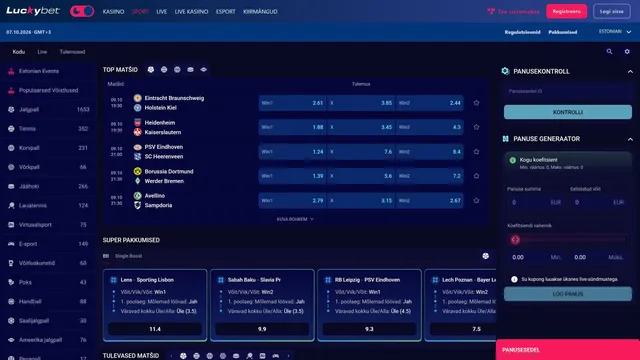Screen dimensions: 640x360
Task: Select E-sport gamepad icon in sidebar
Action: click(11, 244)
